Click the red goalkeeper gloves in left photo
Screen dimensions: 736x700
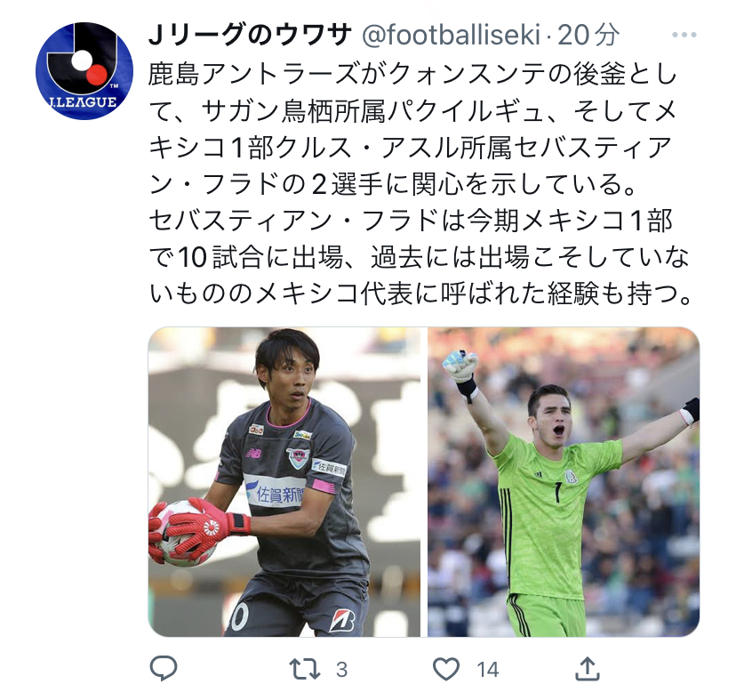click(x=197, y=528)
